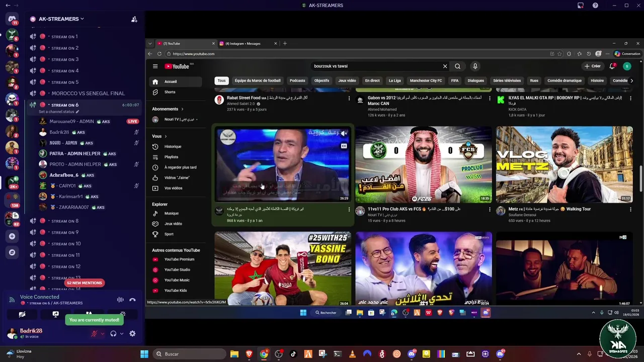
Task: Click Add a Server plus icon
Action: 12,236
